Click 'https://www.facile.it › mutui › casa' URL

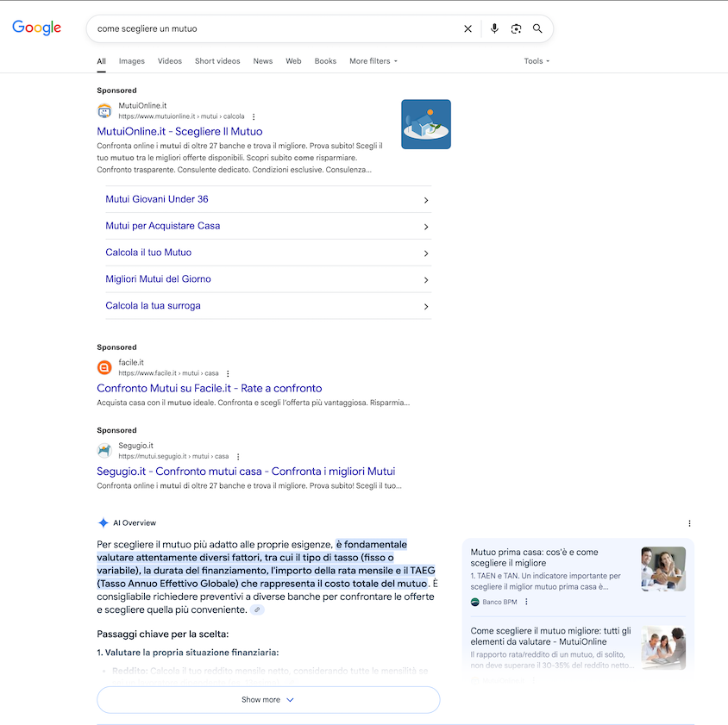point(168,373)
